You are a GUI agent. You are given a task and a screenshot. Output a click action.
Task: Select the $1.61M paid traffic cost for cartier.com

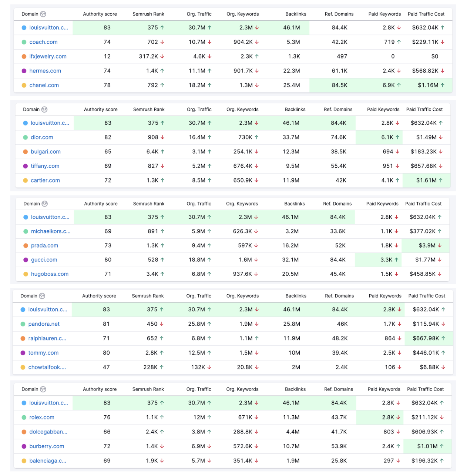click(x=429, y=181)
